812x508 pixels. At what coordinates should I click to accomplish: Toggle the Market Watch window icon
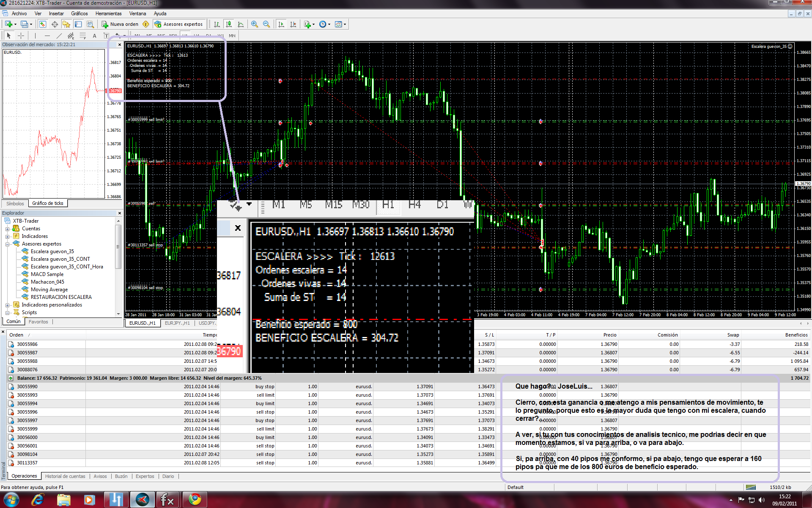point(42,24)
